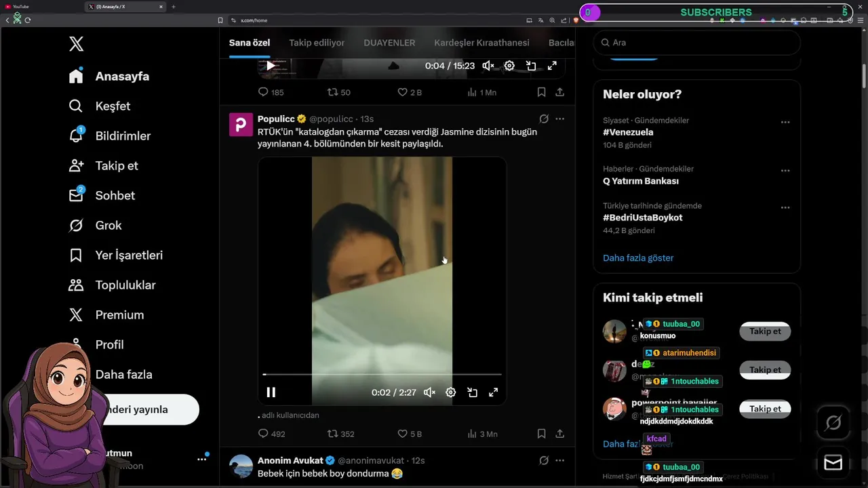Bookmark the Populicc post
Screen dimensions: 868x488
coord(541,434)
